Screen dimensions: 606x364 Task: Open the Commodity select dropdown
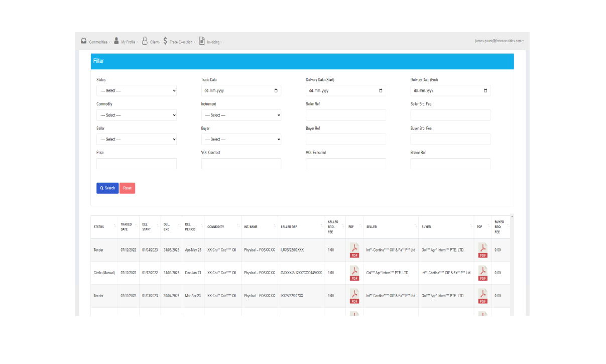(136, 115)
